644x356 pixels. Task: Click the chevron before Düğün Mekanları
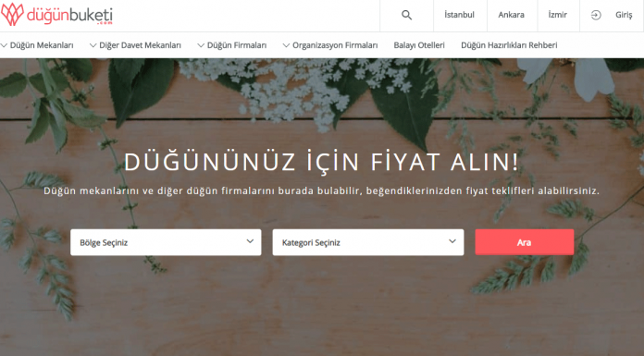4,45
